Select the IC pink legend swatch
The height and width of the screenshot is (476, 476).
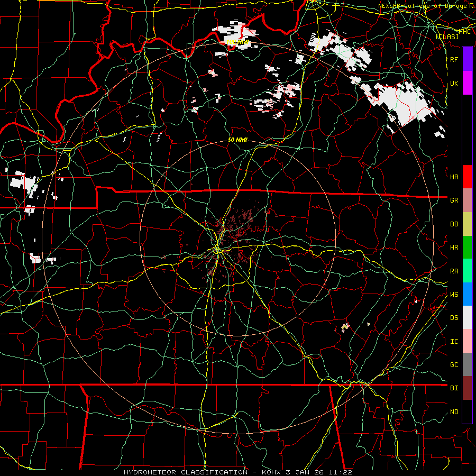click(x=467, y=341)
